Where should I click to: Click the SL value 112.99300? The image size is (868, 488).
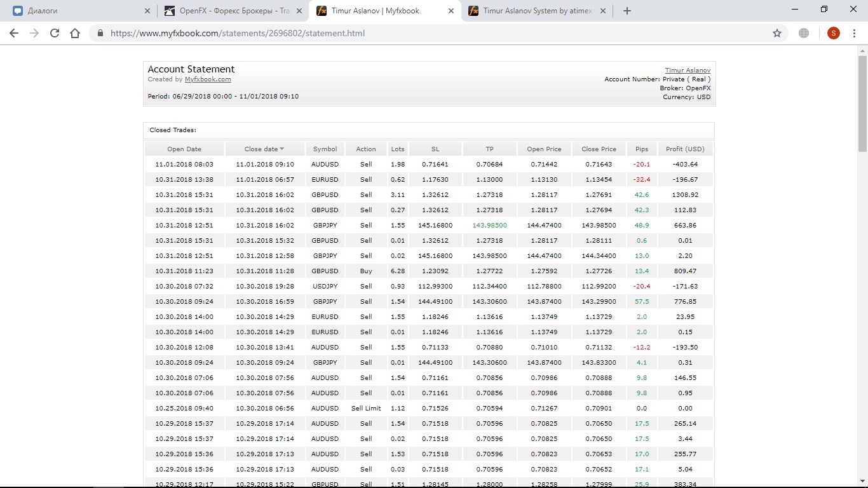coord(435,287)
